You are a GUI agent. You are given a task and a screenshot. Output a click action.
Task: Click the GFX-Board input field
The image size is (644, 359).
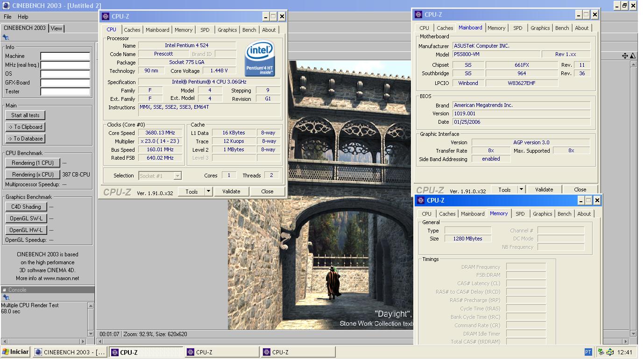(65, 83)
